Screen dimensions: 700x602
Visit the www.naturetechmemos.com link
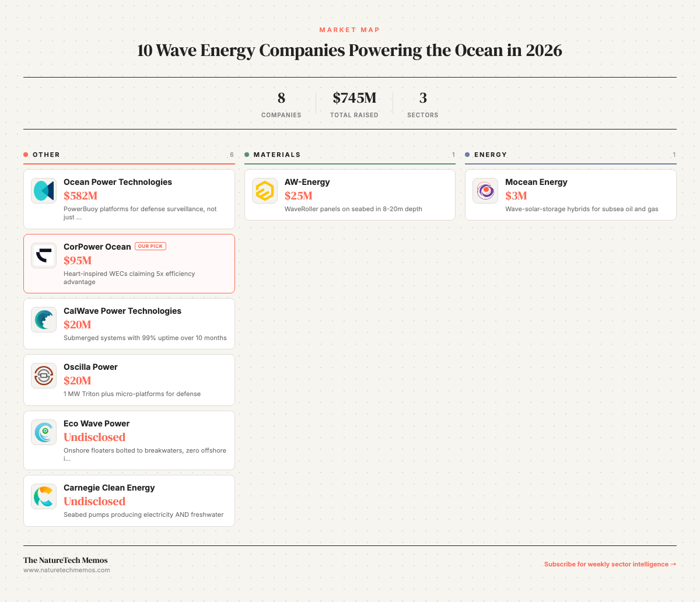point(66,570)
